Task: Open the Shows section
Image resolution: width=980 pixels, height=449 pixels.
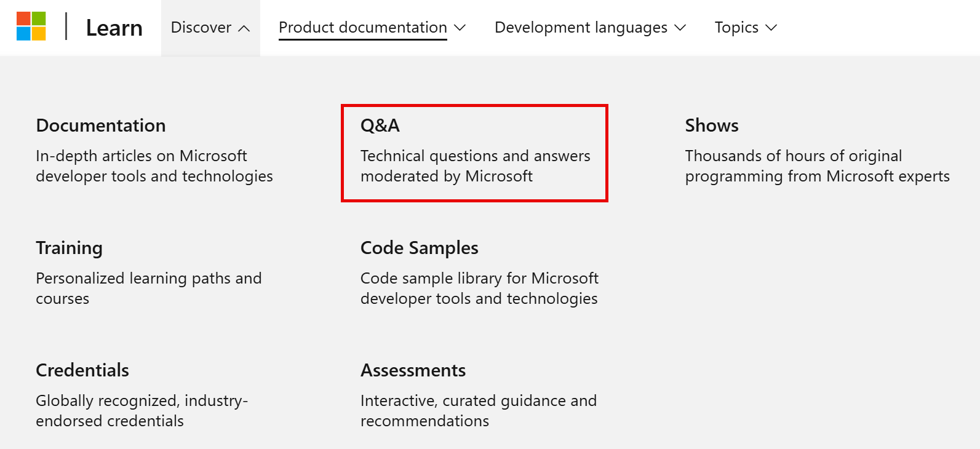Action: point(711,125)
